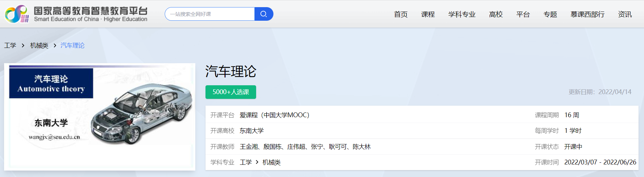Image resolution: width=644 pixels, height=177 pixels.
Task: Click the 机械类 breadcrumb link
Action: pyautogui.click(x=39, y=46)
